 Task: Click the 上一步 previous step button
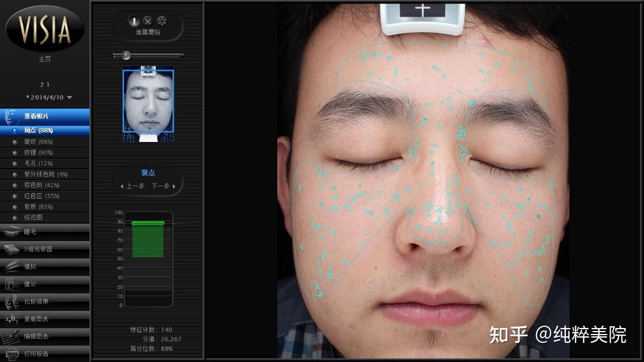click(x=132, y=185)
